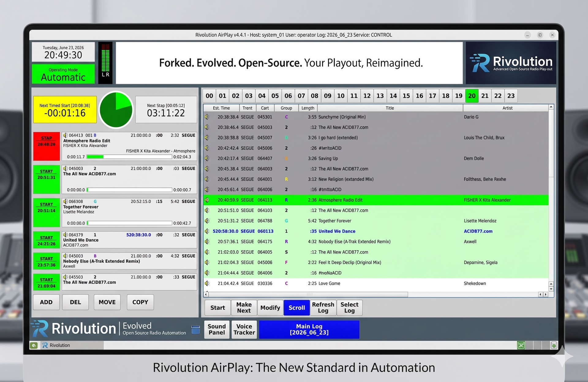Sort log by Group column header
588x382 pixels.
[286, 108]
